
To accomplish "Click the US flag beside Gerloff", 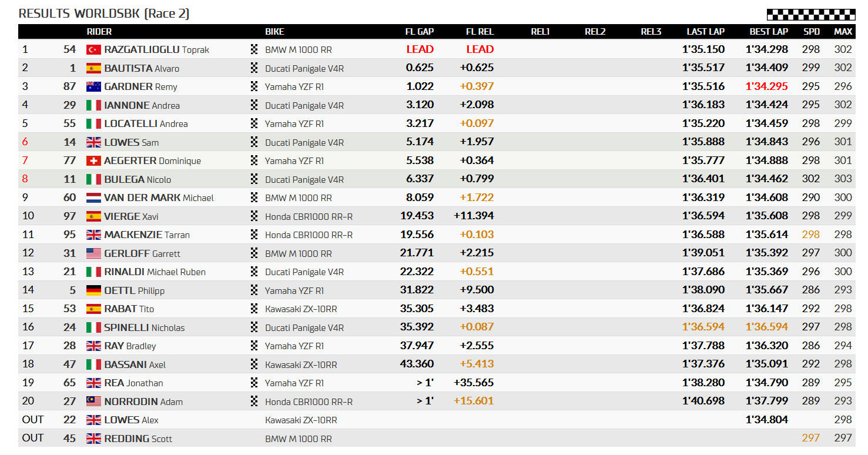I will 93,253.
